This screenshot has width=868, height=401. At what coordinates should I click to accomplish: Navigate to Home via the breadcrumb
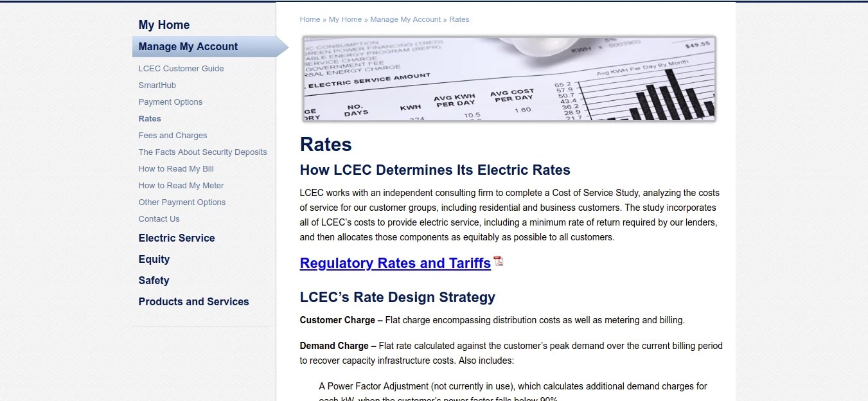[x=310, y=19]
